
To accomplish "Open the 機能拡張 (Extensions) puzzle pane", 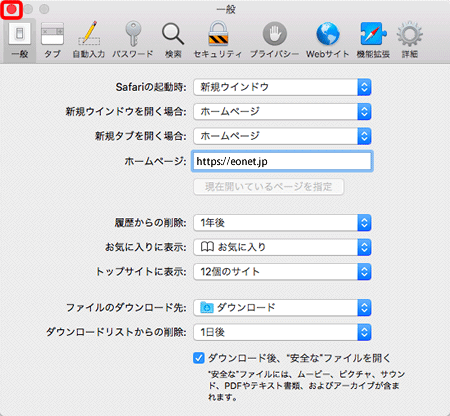I will [x=373, y=40].
